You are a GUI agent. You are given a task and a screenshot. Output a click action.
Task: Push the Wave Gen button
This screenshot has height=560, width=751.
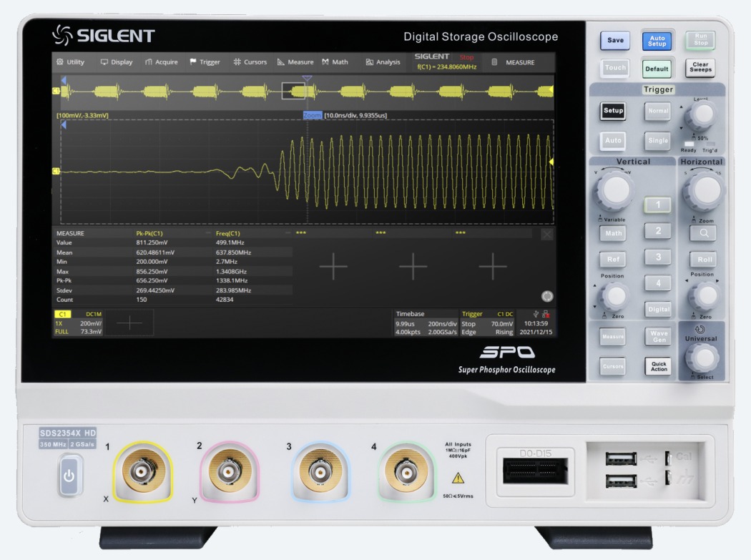[659, 336]
